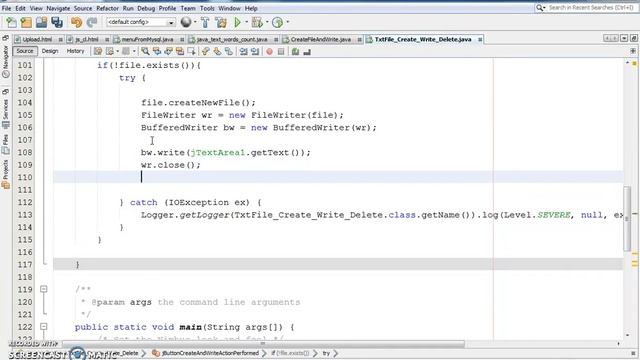Switch to the Source view
The width and height of the screenshot is (640, 360).
pos(24,51)
